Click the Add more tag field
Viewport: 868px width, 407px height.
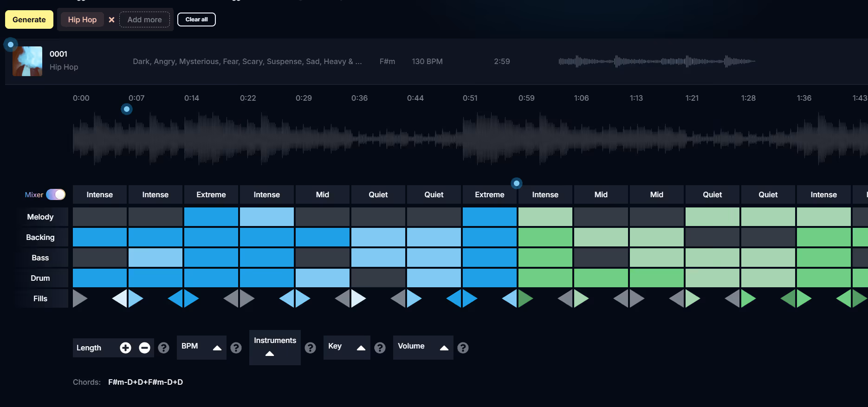point(144,19)
